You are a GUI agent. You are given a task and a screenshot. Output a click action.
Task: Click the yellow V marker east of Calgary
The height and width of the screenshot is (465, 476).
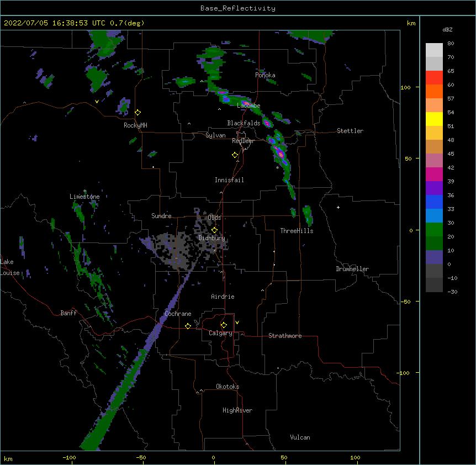pos(237,323)
